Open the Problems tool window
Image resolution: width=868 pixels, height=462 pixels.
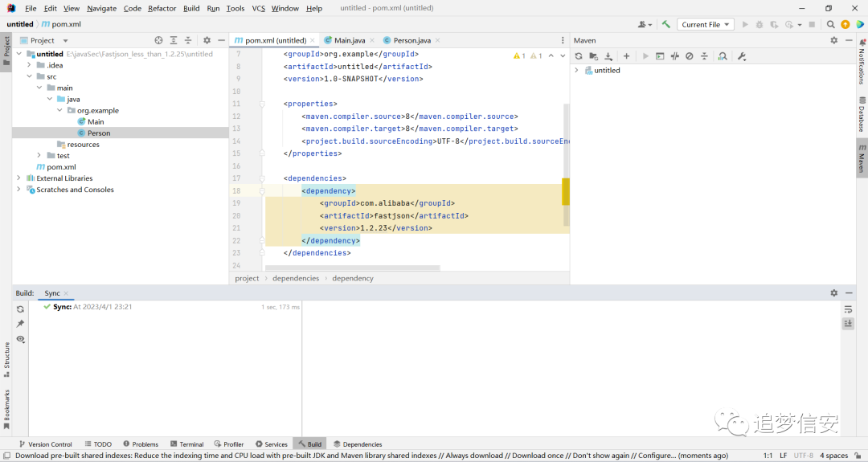141,444
